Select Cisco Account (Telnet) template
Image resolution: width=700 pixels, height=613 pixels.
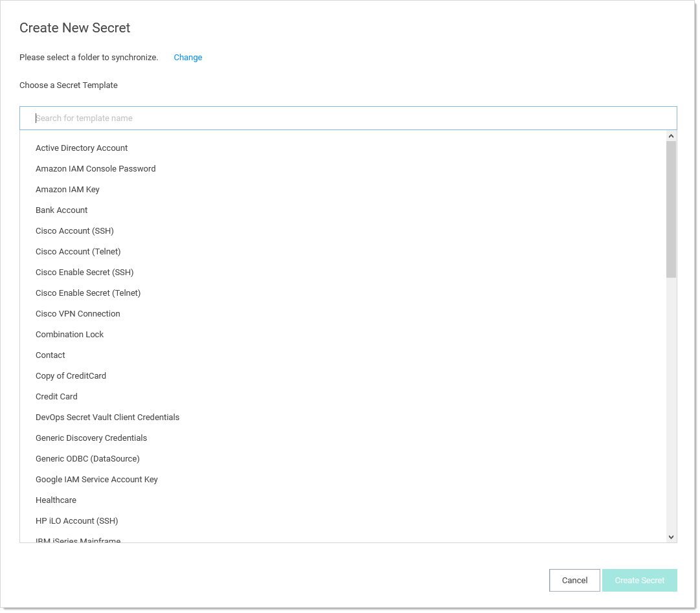78,252
